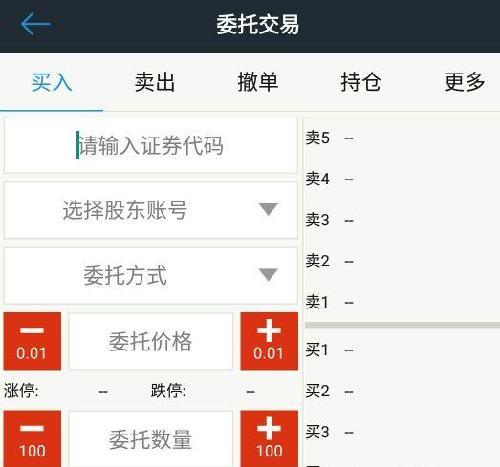Viewport: 500px width, 467px height.
Task: Select the 买入 tab
Action: [x=52, y=82]
